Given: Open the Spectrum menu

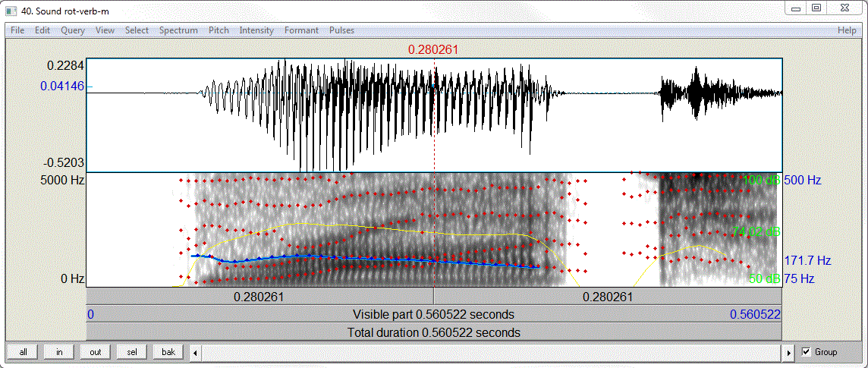Looking at the screenshot, I should [x=178, y=30].
